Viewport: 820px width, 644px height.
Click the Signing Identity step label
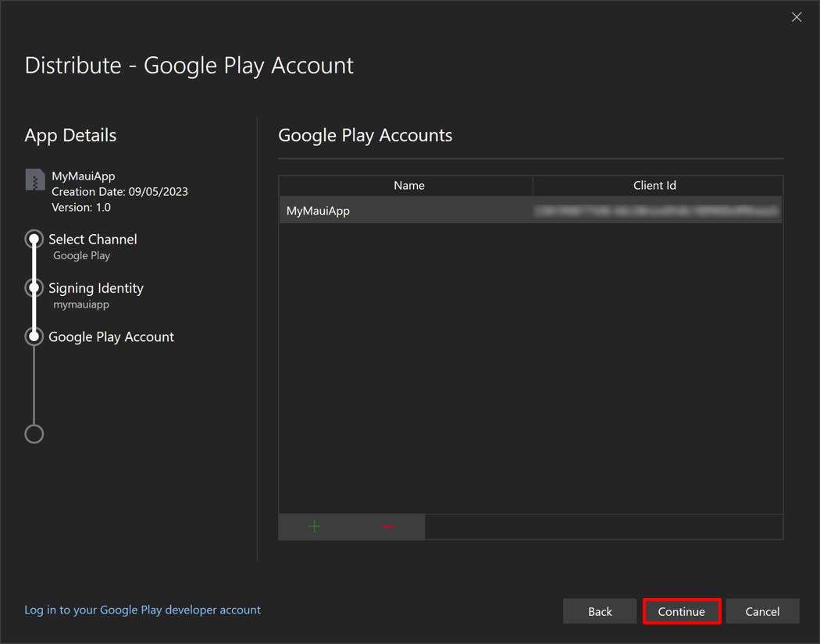click(96, 288)
